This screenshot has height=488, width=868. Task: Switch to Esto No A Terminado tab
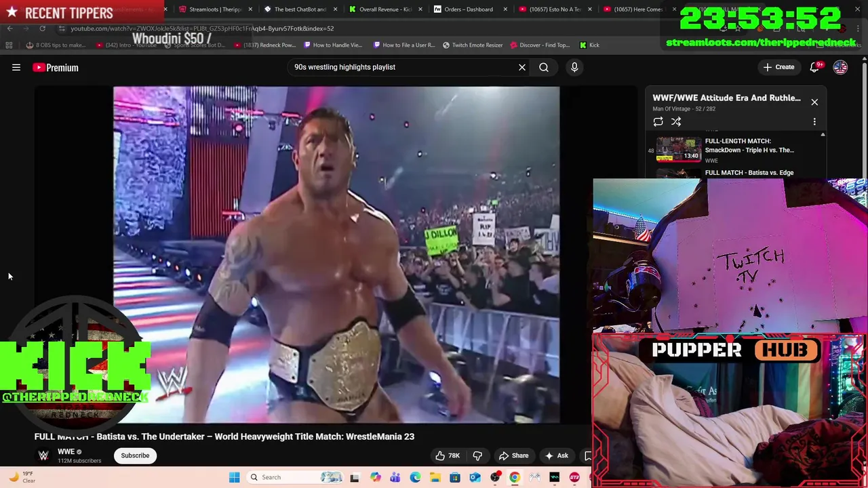click(x=555, y=9)
